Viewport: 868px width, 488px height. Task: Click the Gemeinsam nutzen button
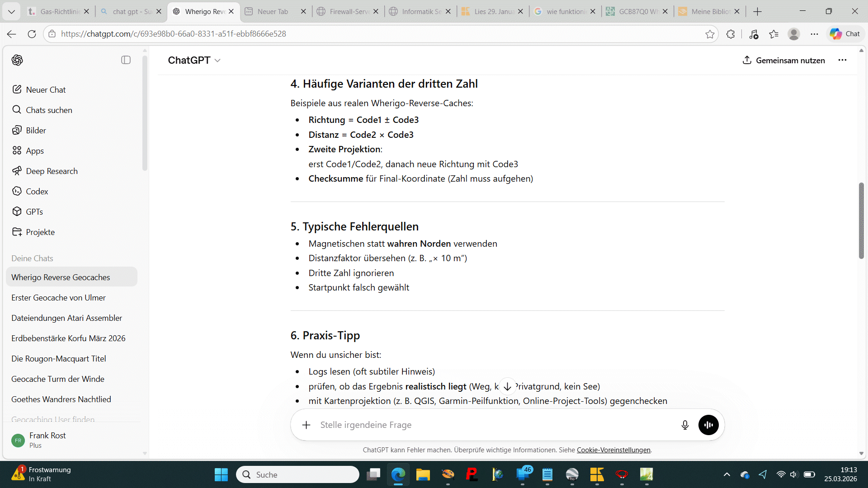click(783, 60)
